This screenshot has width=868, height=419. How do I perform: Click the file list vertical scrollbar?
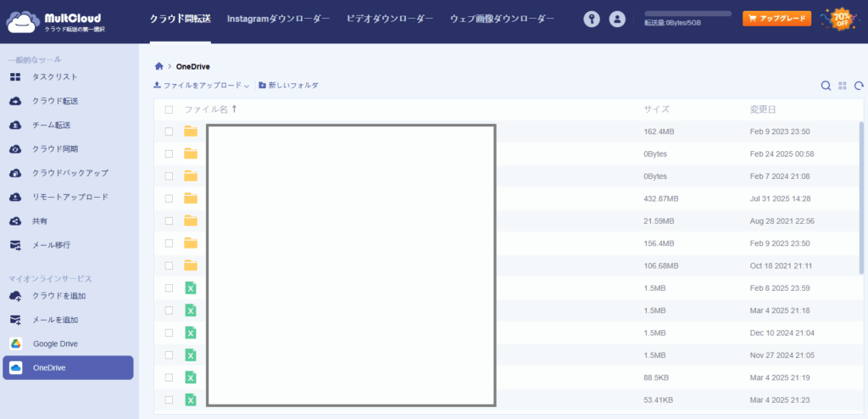(x=861, y=195)
